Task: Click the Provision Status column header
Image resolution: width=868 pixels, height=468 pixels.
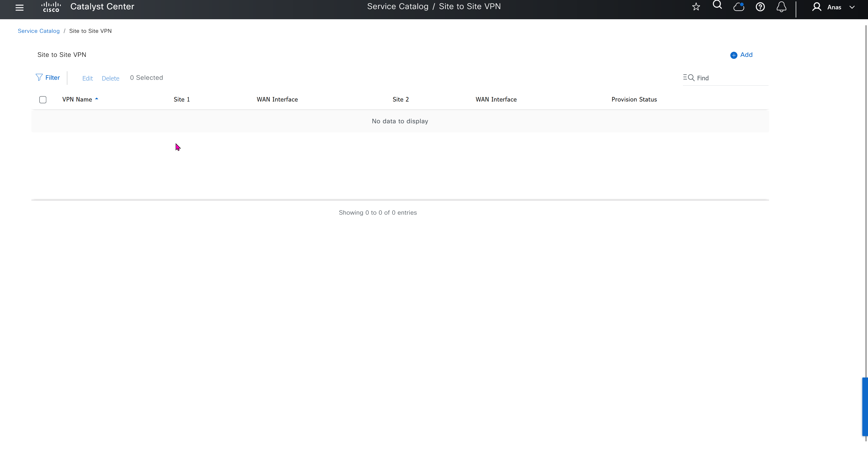Action: (634, 100)
